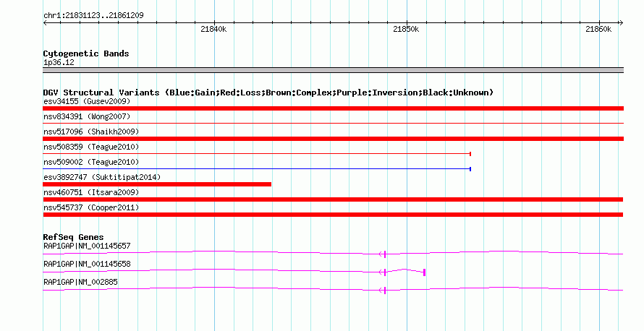Click the RAP1GAP|NM_002885 gene label
This screenshot has height=331, width=644.
[x=80, y=282]
